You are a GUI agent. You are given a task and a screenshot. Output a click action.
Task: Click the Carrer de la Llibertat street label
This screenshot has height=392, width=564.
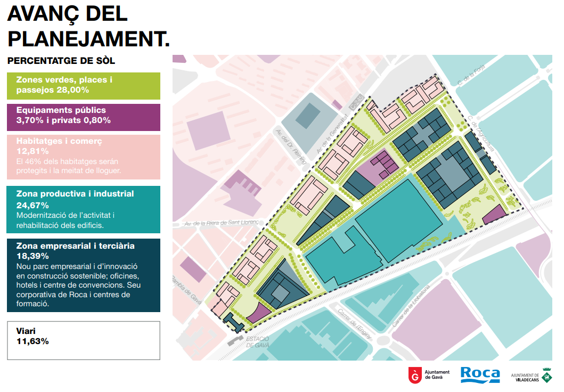[x=411, y=307]
